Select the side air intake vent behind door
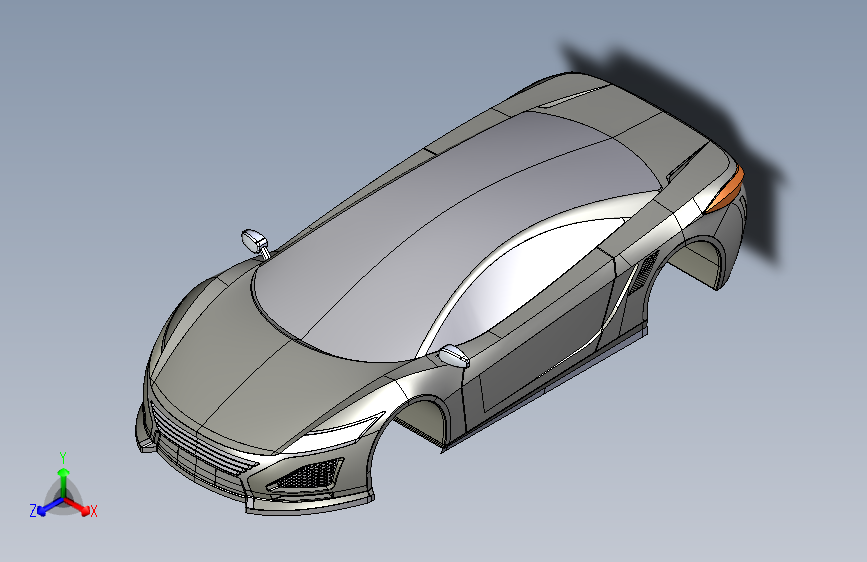 (645, 271)
